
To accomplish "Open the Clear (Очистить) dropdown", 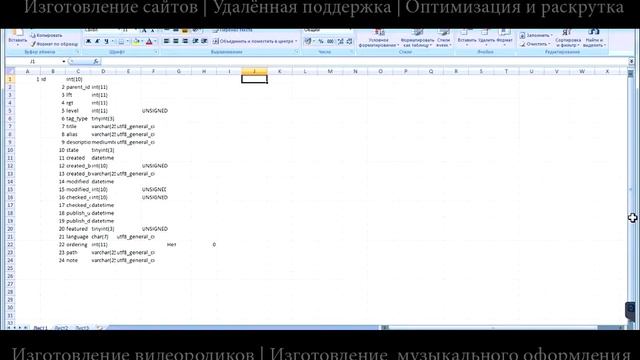I will click(536, 44).
